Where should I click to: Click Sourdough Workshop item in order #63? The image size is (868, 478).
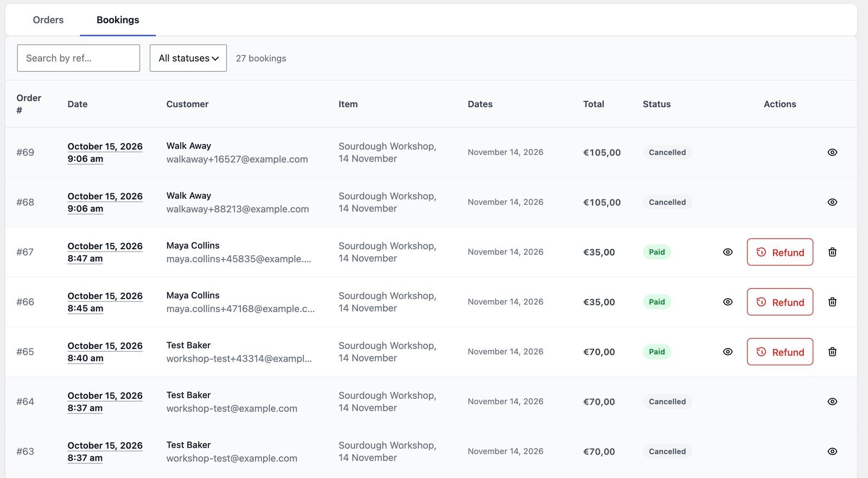[387, 451]
